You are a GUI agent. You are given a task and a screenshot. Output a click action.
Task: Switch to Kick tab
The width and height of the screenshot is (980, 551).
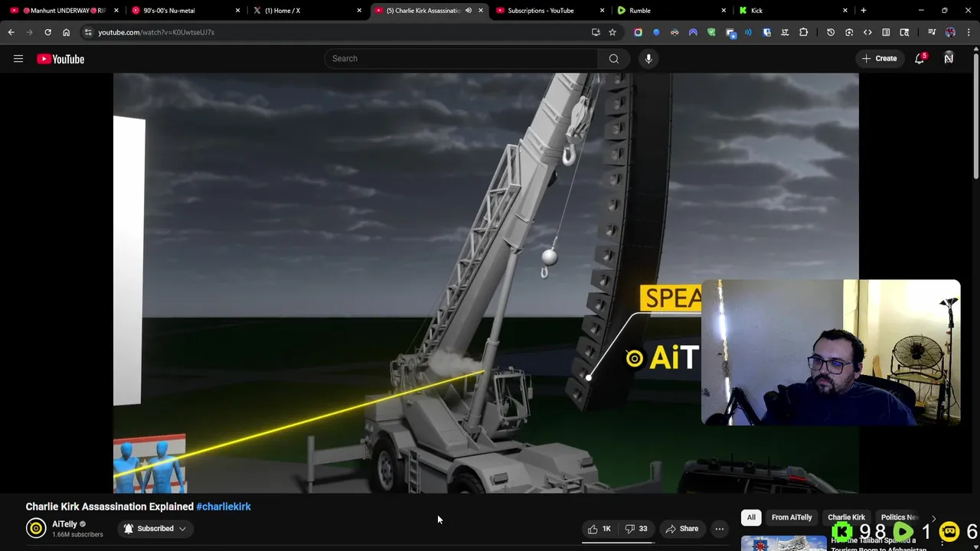click(x=787, y=11)
